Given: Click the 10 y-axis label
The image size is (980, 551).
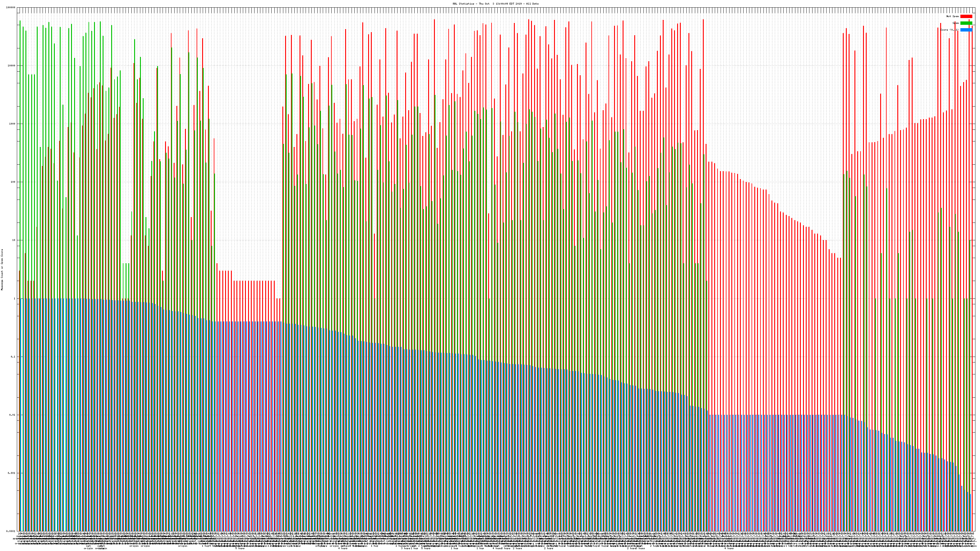Looking at the screenshot, I should pos(14,240).
